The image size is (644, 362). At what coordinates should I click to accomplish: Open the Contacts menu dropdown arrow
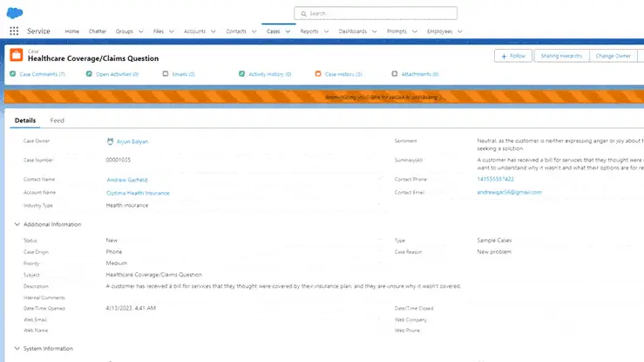tap(254, 31)
